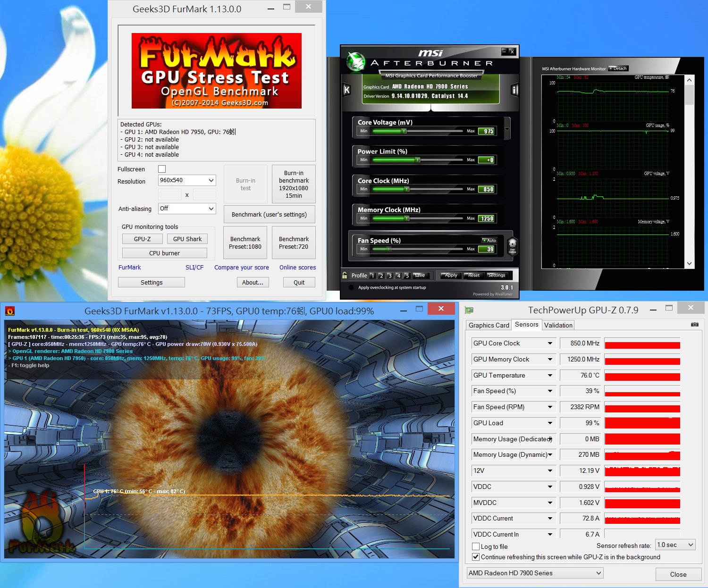Close the MSI Afterburner window
The height and width of the screenshot is (588, 708).
pos(512,51)
